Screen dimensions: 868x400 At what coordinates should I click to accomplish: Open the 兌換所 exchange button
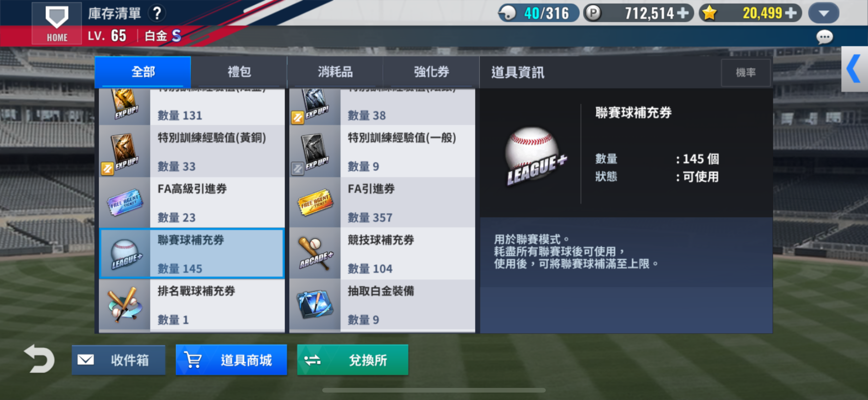pos(352,360)
